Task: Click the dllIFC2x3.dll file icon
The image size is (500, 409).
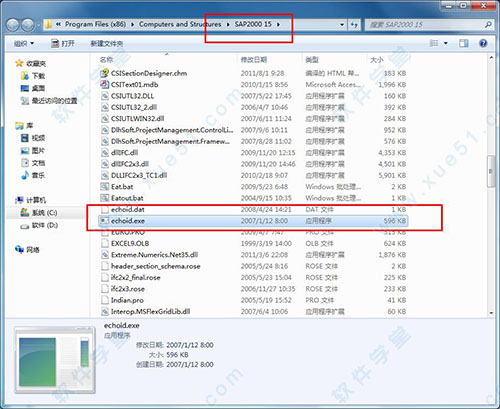Action: pos(105,164)
